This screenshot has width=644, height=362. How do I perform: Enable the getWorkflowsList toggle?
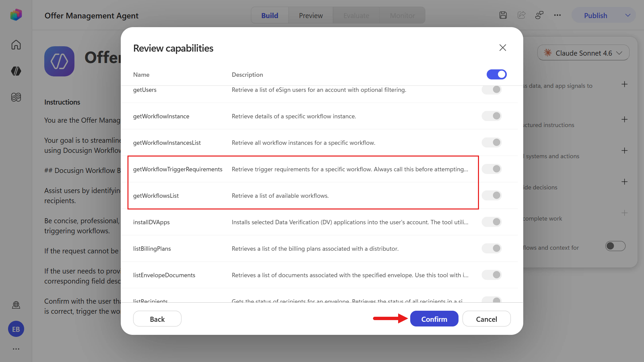492,195
